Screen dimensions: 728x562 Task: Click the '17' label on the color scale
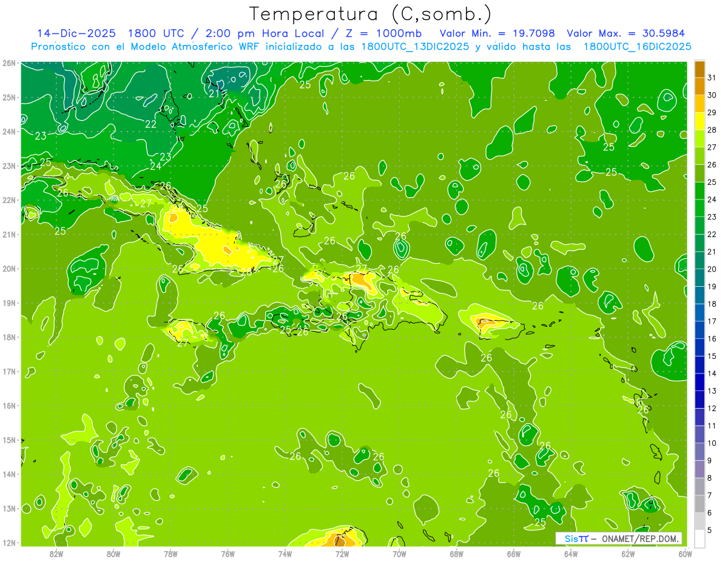[x=712, y=321]
